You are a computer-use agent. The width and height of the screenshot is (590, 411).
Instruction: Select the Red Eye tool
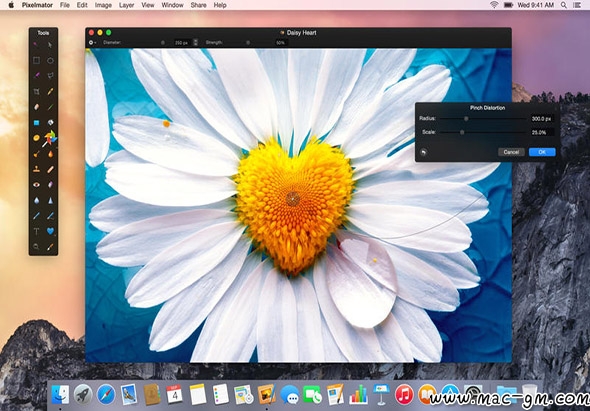36,184
